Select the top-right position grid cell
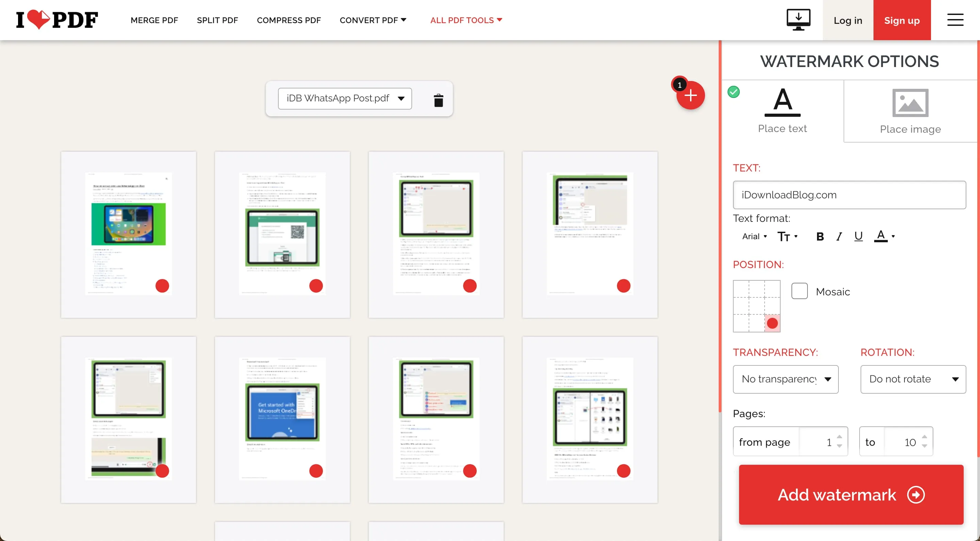The image size is (980, 541). pos(772,289)
